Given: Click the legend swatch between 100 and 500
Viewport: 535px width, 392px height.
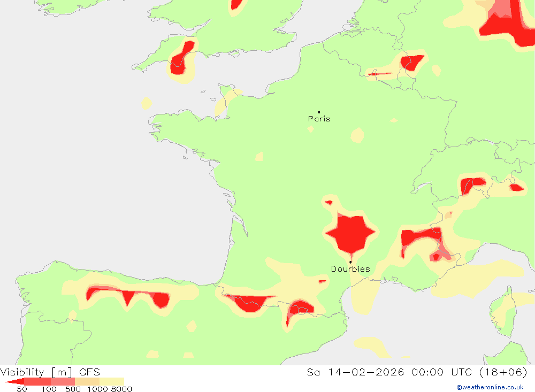Looking at the screenshot, I should [63, 381].
